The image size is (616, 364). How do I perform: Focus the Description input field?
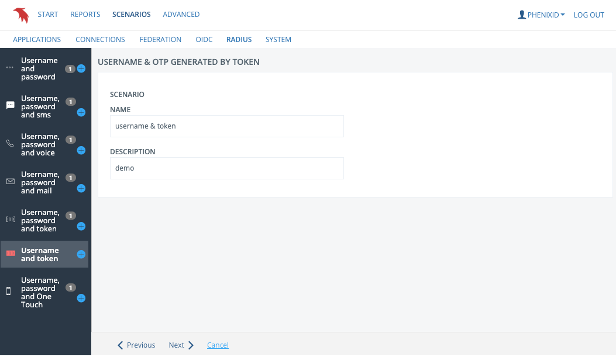pos(226,168)
